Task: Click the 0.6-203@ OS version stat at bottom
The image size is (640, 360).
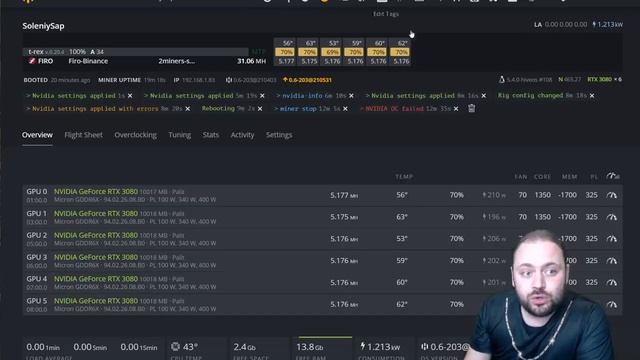Action: pyautogui.click(x=445, y=347)
